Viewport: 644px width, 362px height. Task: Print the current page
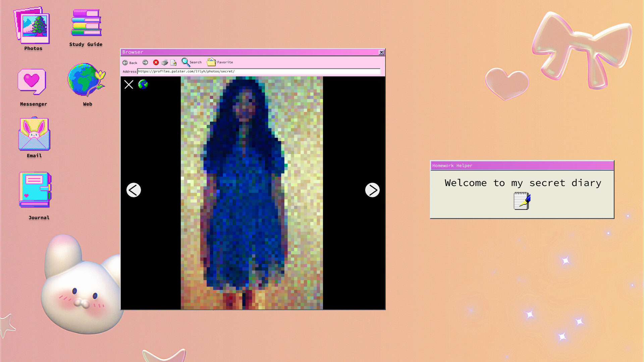click(x=165, y=62)
